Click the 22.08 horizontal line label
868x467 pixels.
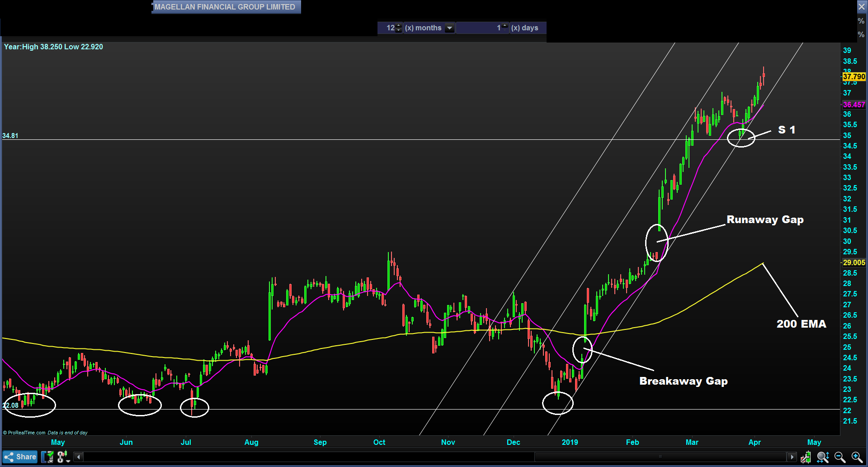point(10,405)
